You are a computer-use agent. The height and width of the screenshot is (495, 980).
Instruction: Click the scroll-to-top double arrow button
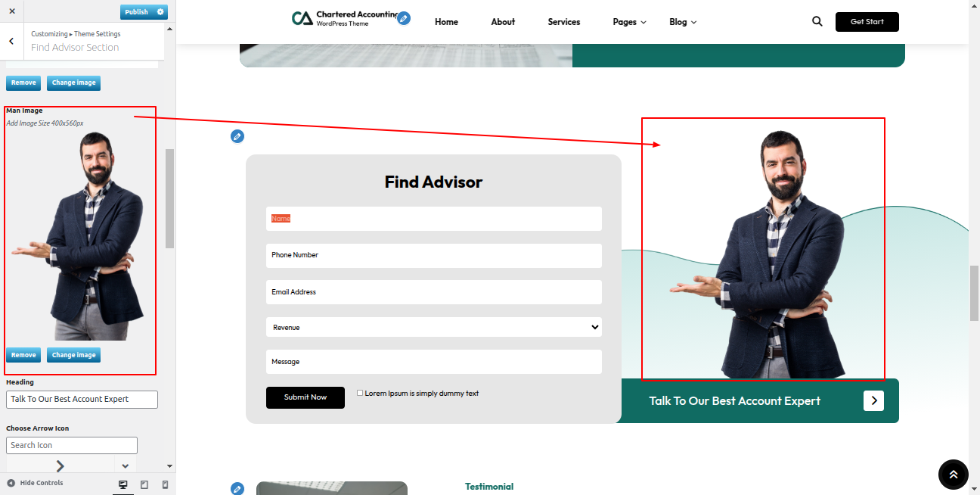953,475
